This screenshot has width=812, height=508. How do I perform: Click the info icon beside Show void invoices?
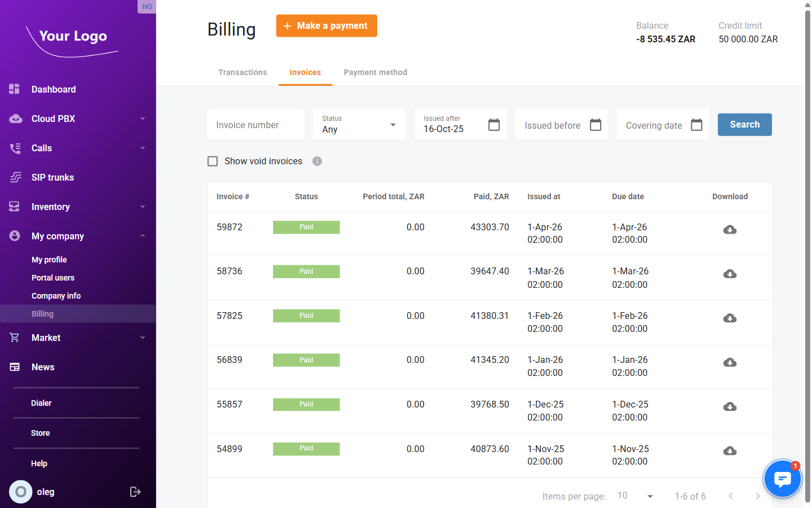click(317, 161)
